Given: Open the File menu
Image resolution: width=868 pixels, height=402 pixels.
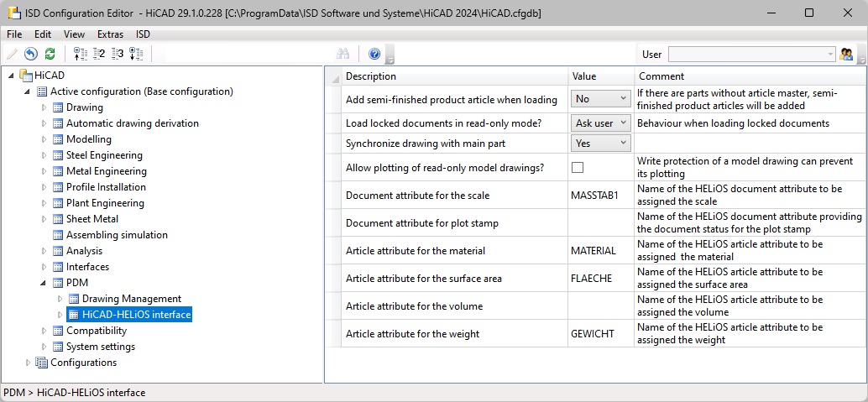Looking at the screenshot, I should 14,34.
